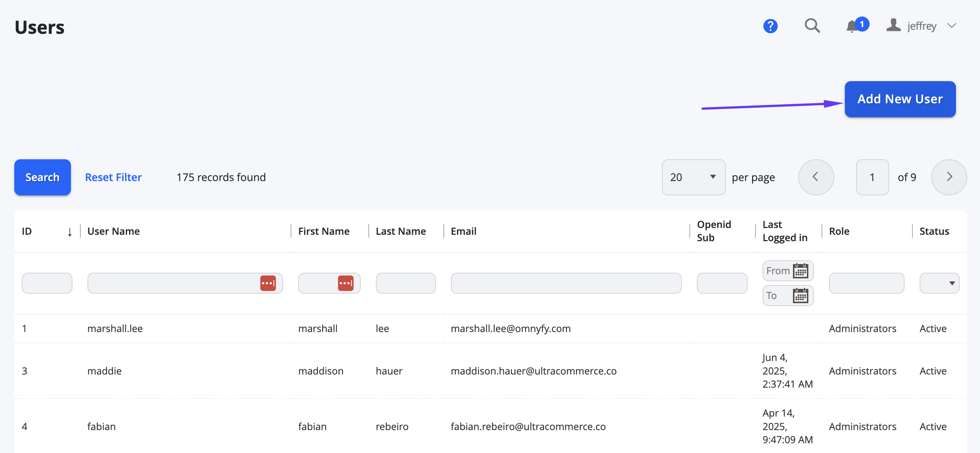Open the notifications bell icon
The image size is (980, 453).
pos(852,27)
